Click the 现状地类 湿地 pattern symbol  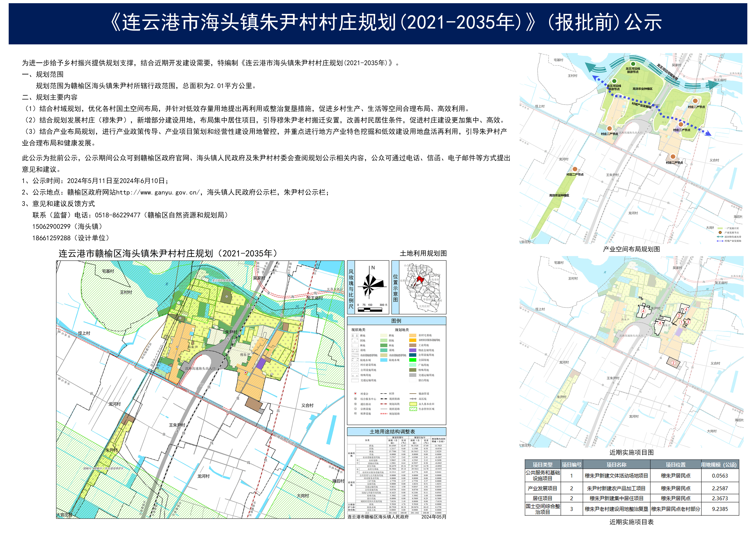click(355, 350)
